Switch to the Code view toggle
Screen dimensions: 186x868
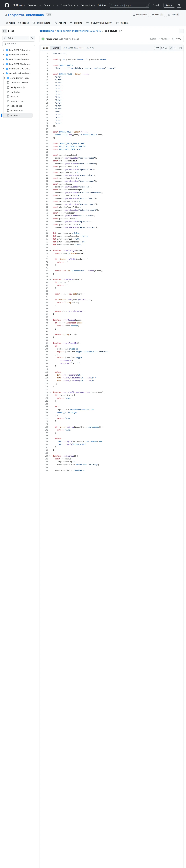point(46,48)
